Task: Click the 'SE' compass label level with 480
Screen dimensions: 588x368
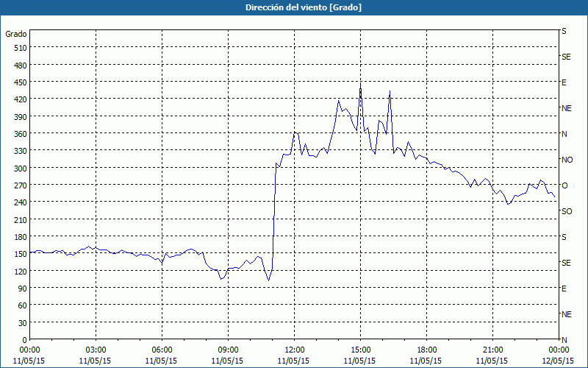Action: [x=566, y=57]
